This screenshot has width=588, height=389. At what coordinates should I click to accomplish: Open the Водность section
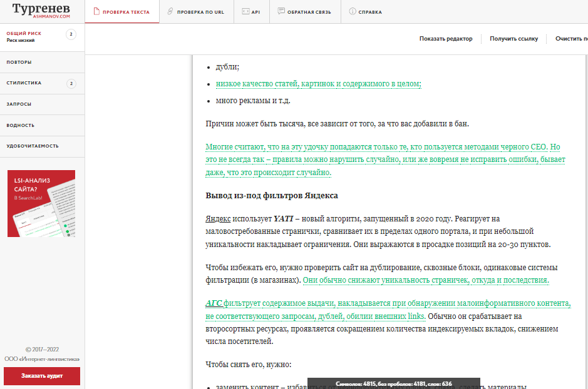(x=42, y=126)
